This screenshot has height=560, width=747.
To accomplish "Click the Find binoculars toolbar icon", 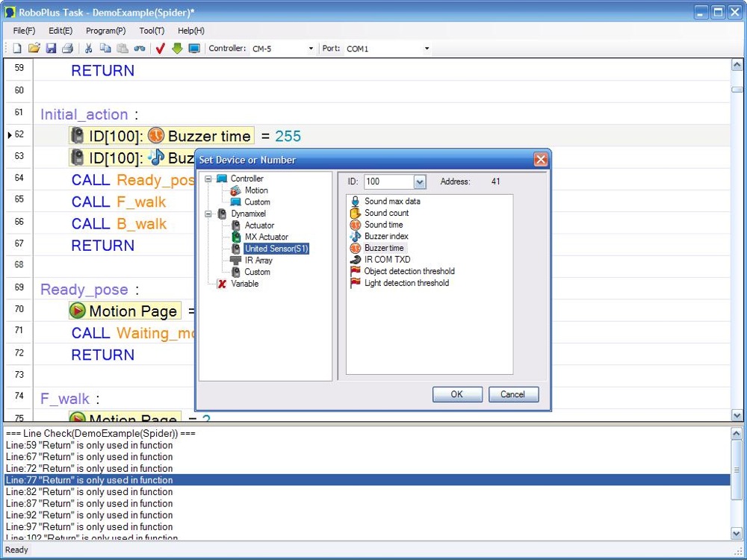I will click(140, 48).
